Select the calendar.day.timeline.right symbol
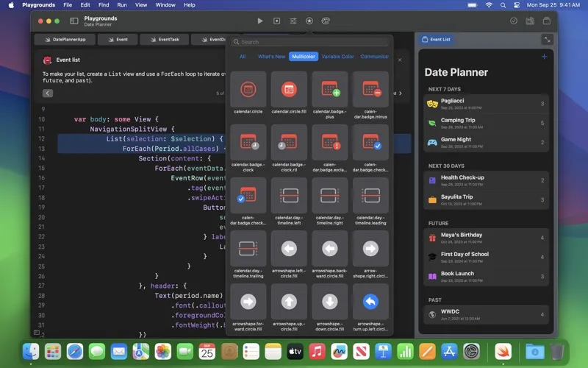The height and width of the screenshot is (368, 588). (329, 195)
